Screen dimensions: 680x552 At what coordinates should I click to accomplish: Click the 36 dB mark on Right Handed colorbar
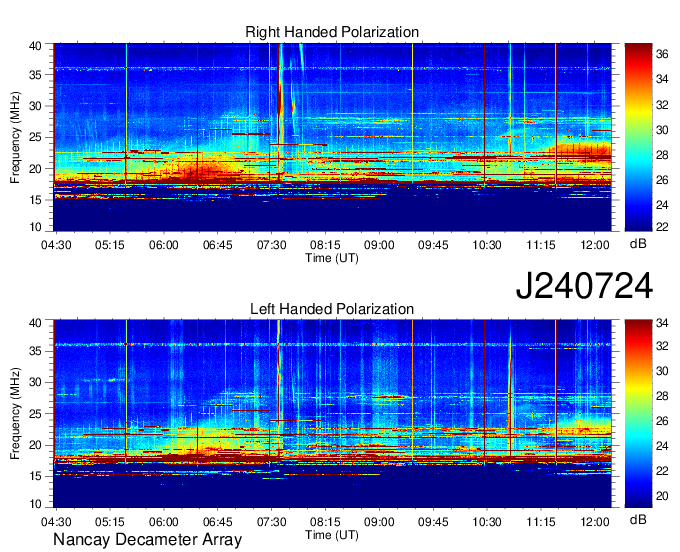(x=662, y=54)
